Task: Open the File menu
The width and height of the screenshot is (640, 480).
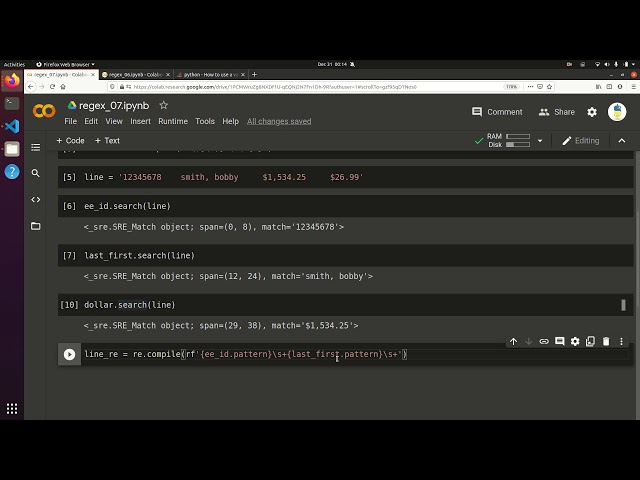Action: (70, 121)
